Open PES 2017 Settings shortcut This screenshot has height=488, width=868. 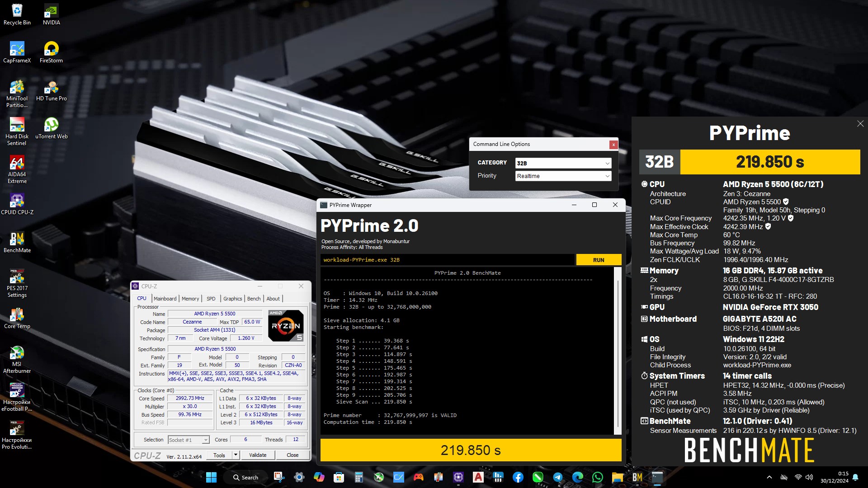[x=17, y=283]
